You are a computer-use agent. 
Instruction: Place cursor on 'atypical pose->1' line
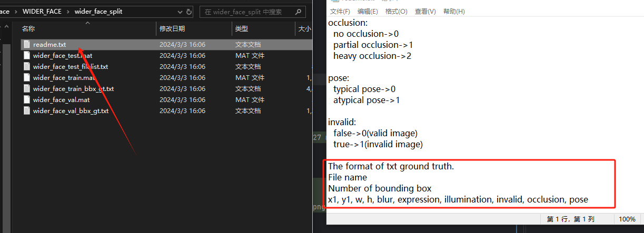coord(366,100)
